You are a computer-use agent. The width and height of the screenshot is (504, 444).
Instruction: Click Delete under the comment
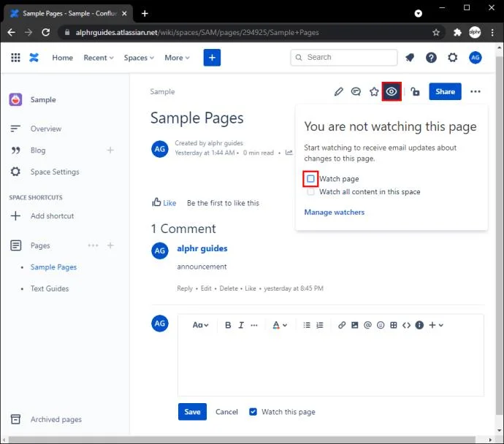(229, 288)
